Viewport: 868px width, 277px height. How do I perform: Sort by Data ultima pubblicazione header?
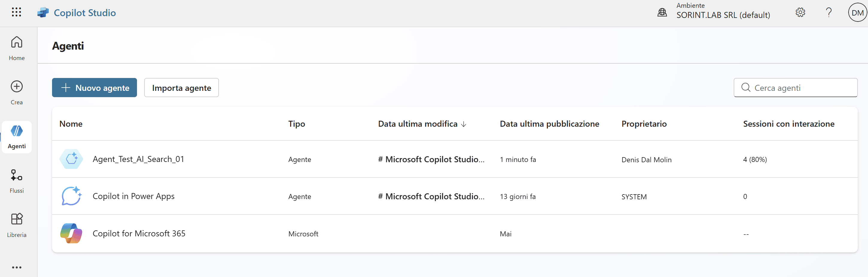click(x=549, y=124)
